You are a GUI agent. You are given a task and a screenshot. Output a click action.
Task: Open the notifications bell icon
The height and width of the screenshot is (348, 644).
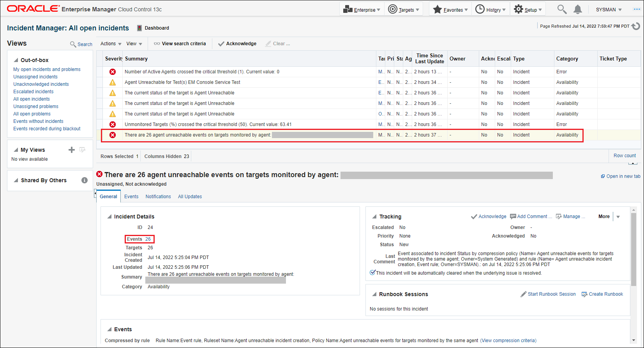(578, 9)
